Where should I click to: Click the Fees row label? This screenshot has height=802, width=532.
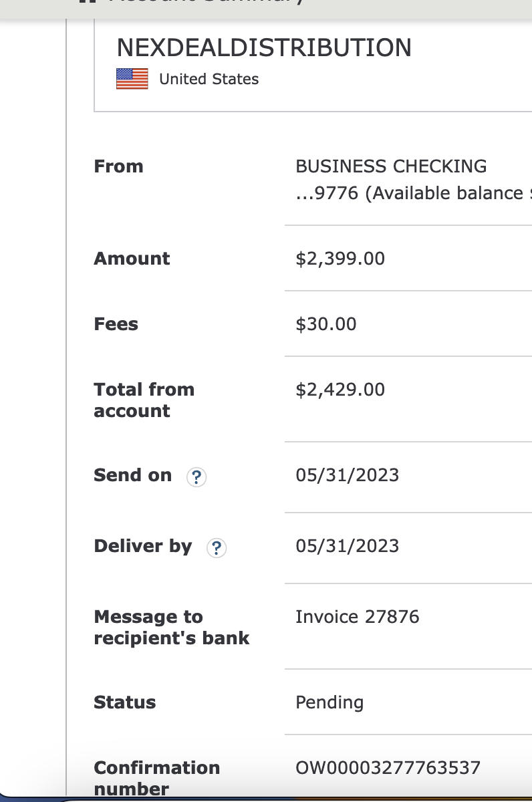click(116, 324)
